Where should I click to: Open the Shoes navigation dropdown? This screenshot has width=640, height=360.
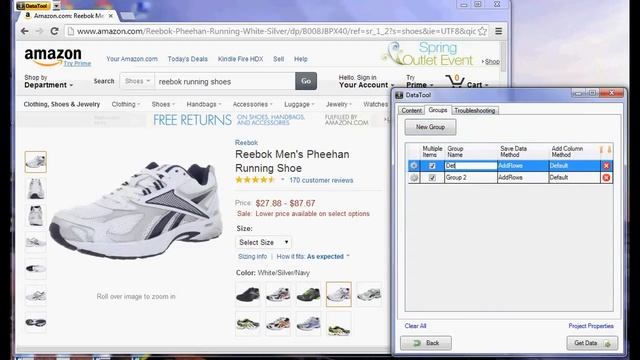(x=163, y=104)
